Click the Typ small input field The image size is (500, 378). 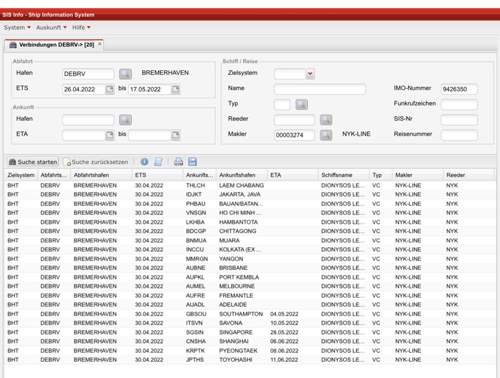[x=282, y=104]
